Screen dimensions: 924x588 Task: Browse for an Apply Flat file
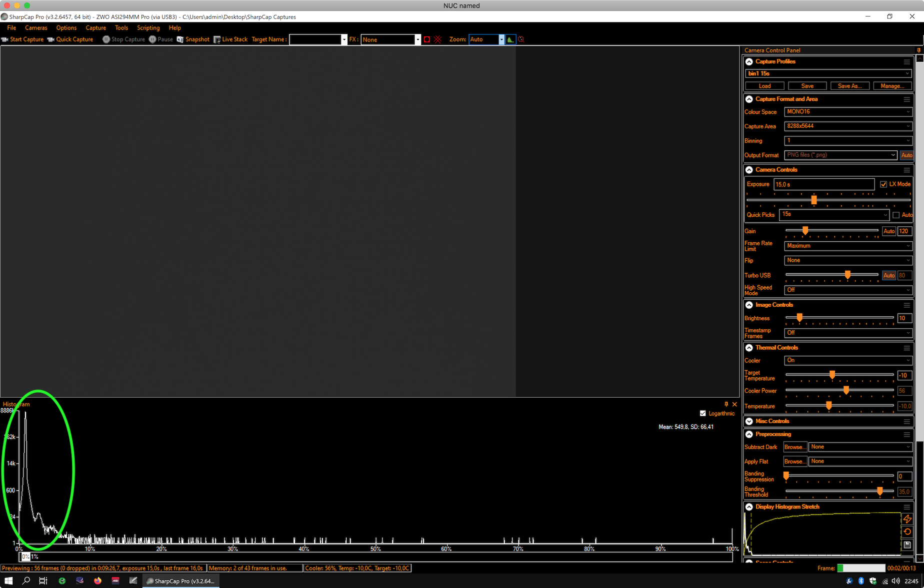coord(795,462)
